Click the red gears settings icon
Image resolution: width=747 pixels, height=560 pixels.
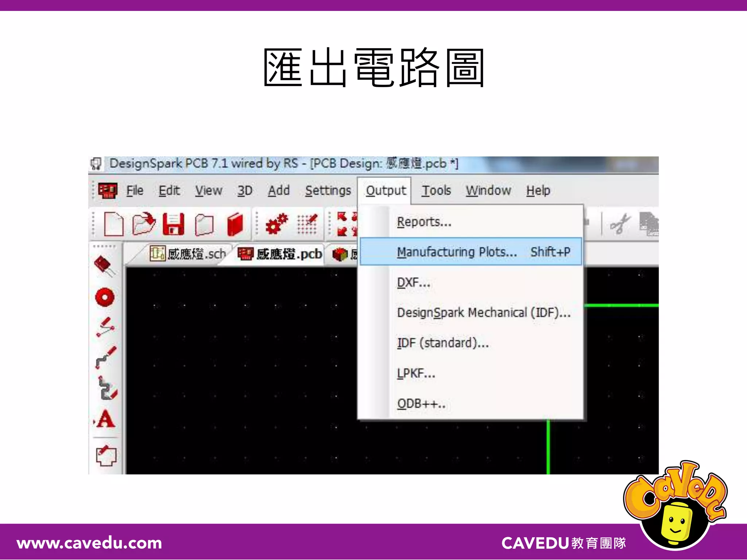tap(276, 224)
